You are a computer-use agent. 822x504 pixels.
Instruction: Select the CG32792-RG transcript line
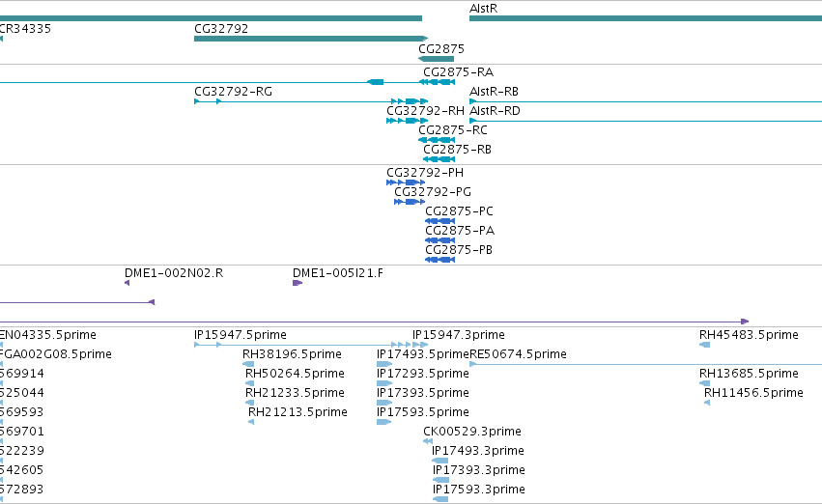click(x=311, y=101)
